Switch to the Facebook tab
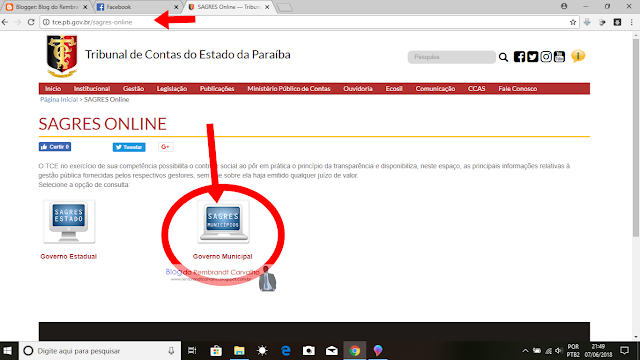 click(x=137, y=7)
